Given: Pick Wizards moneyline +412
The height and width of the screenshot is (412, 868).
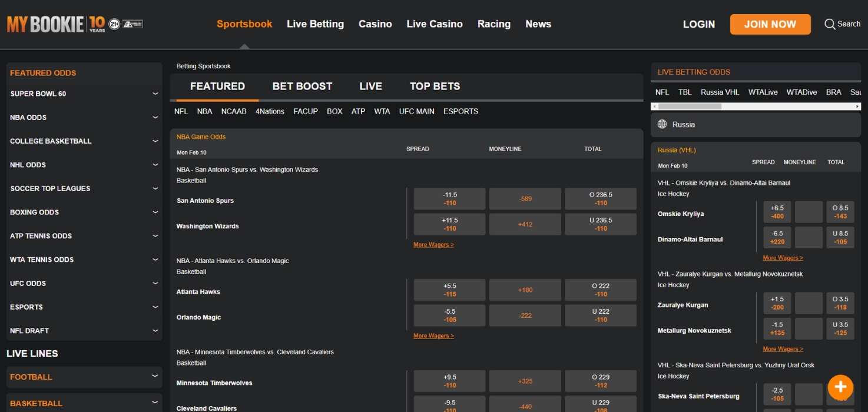Looking at the screenshot, I should tap(525, 224).
